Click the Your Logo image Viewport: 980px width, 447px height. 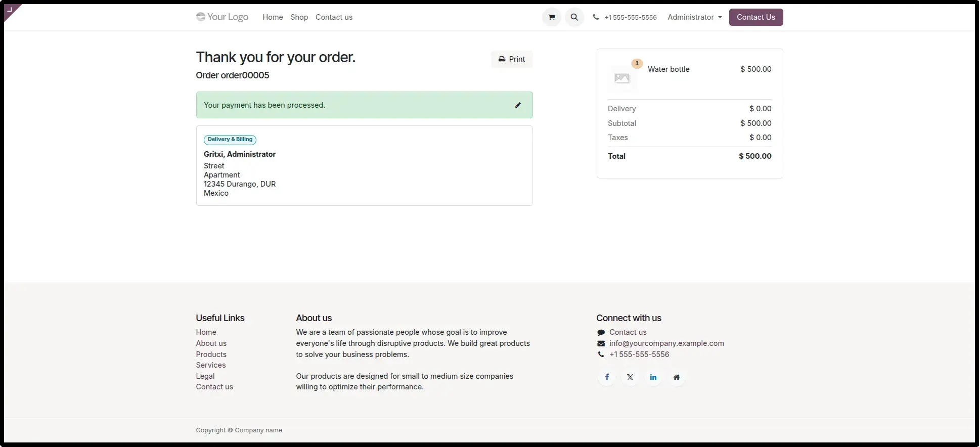pos(222,17)
